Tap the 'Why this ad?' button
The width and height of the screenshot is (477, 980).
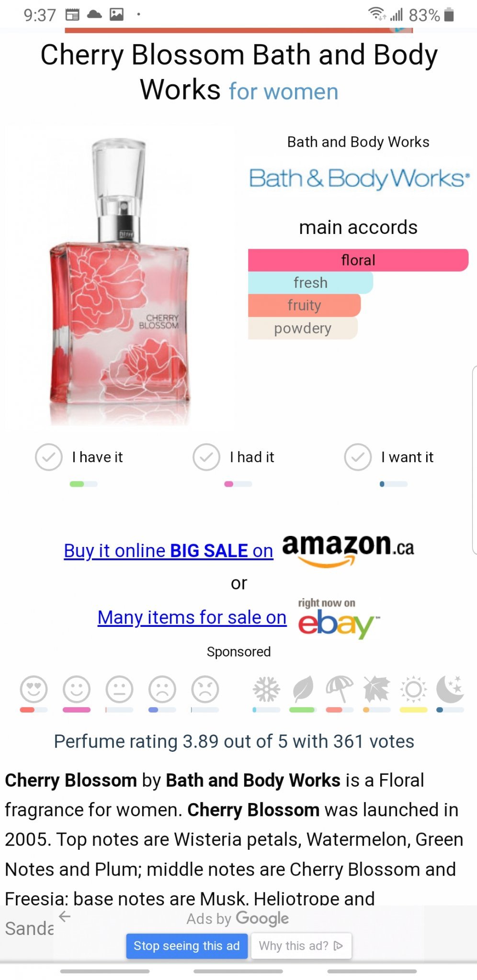coord(301,946)
